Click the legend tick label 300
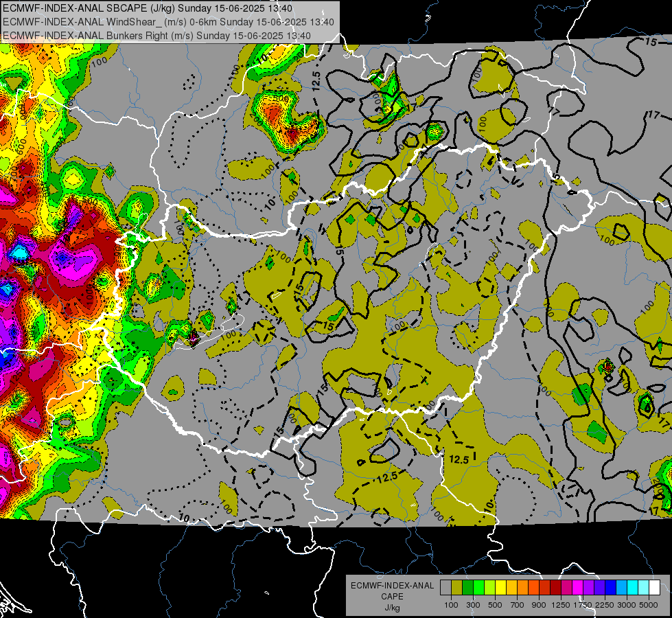This screenshot has height=618, width=672. coord(473,605)
